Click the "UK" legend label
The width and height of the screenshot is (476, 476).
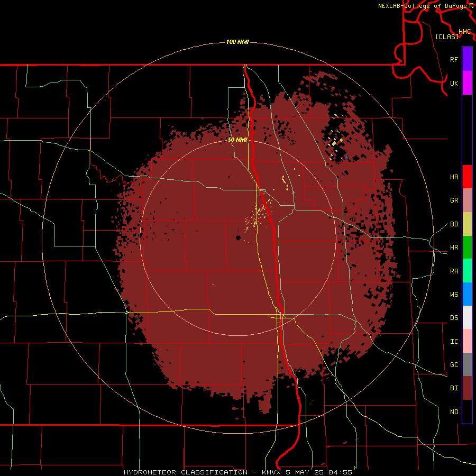(x=454, y=83)
